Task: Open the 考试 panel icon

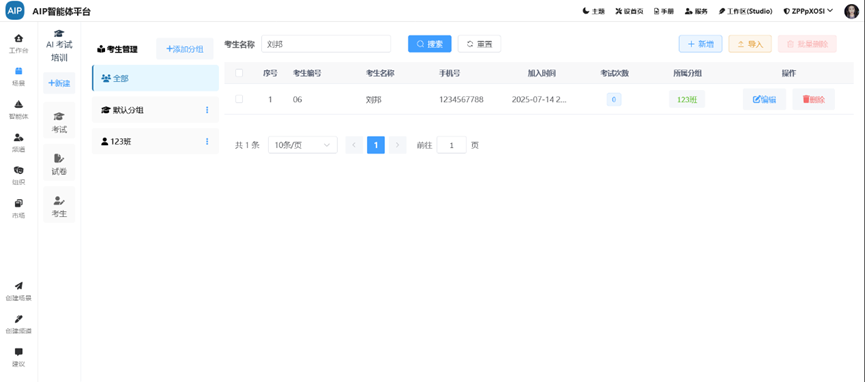Action: pos(59,117)
